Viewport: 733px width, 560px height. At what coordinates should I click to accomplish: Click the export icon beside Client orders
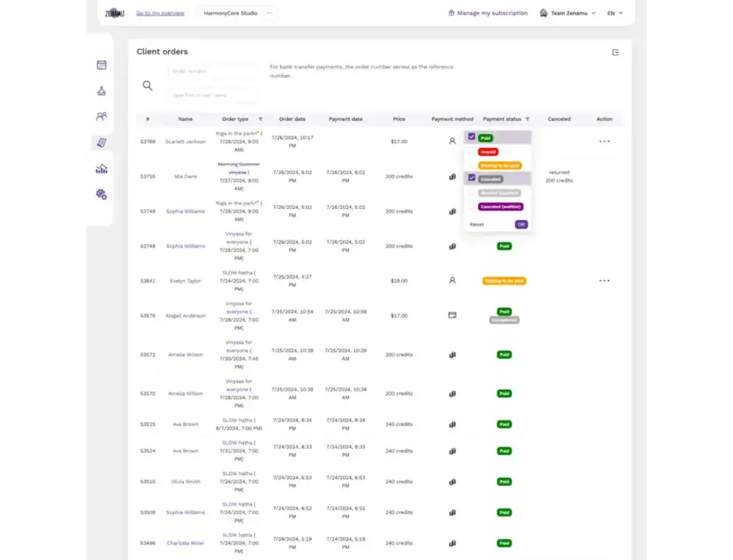pyautogui.click(x=615, y=52)
